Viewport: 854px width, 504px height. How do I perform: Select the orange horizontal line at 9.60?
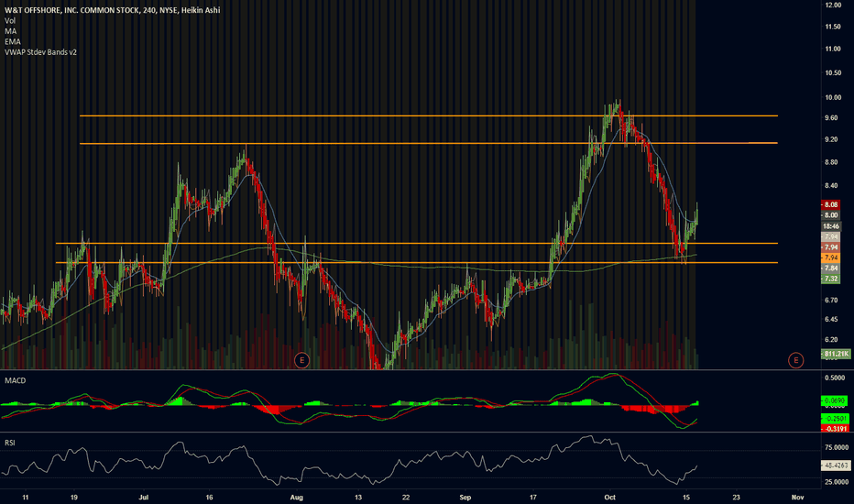[x=429, y=116]
